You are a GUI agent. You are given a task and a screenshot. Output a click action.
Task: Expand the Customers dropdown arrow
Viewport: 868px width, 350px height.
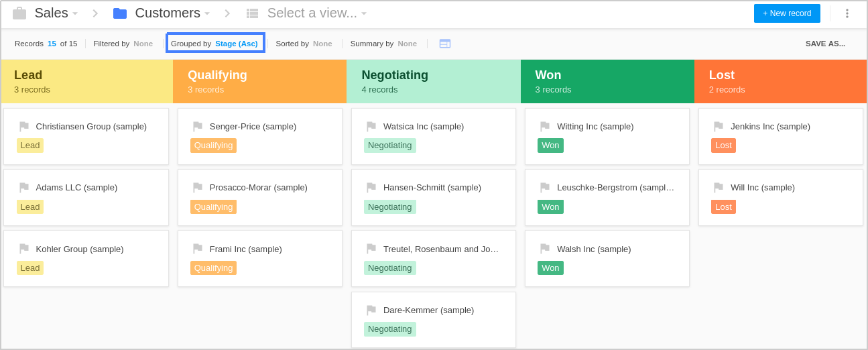[x=207, y=13]
